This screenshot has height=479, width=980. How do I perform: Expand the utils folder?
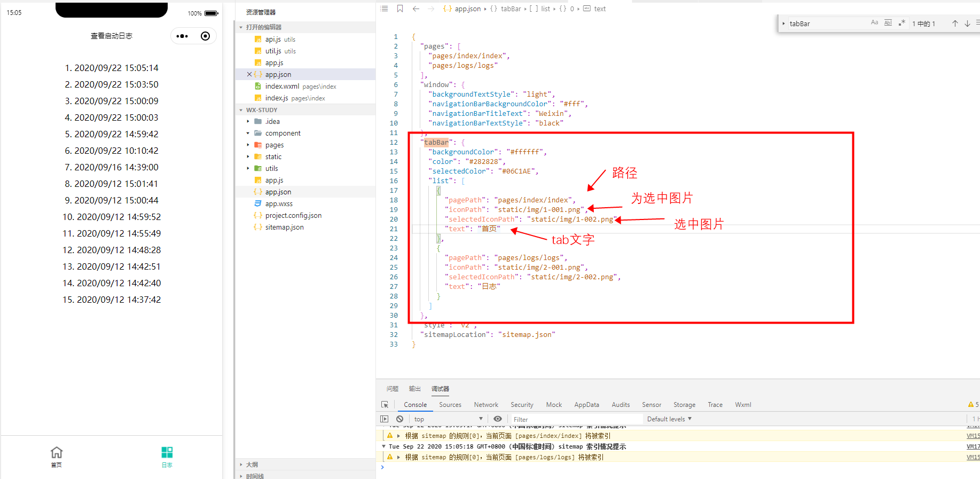tap(248, 169)
